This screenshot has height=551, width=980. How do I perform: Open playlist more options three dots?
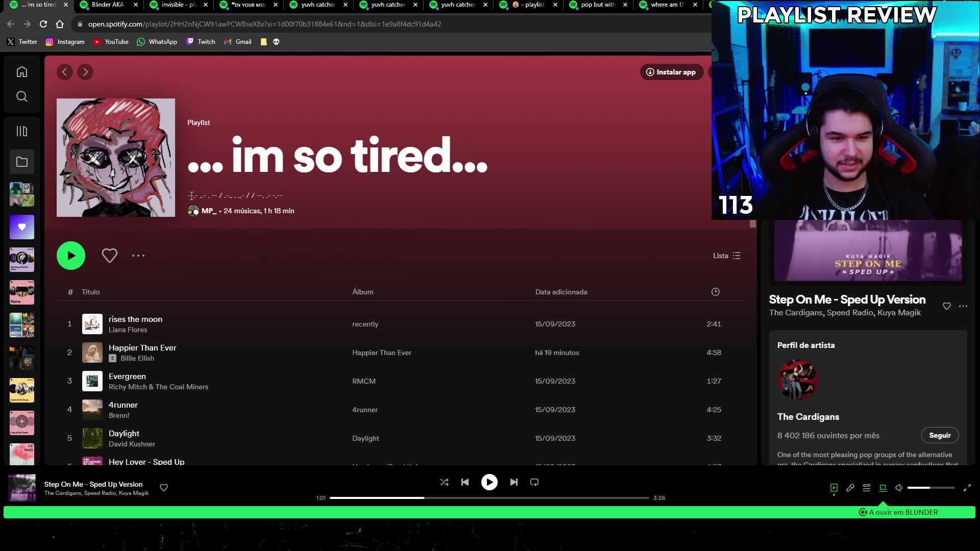138,256
